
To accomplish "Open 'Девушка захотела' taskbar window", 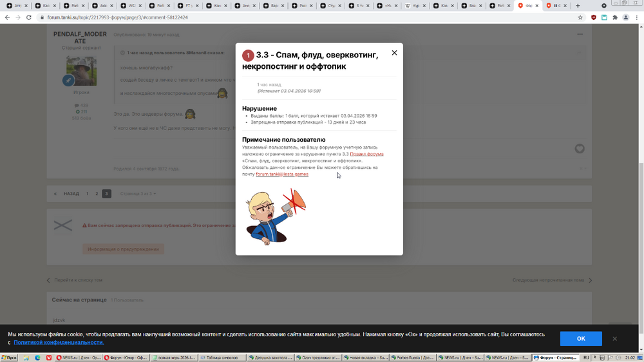I will click(269, 358).
